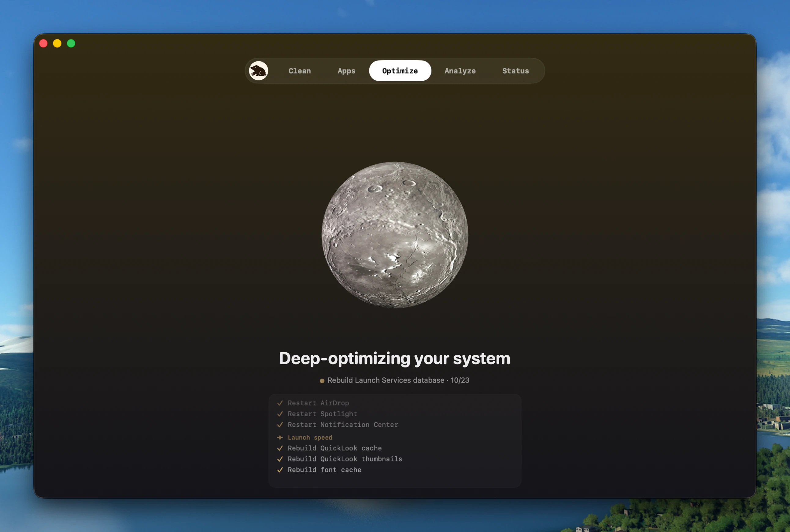Click the 'Rebuild font cache' entry

pos(324,470)
